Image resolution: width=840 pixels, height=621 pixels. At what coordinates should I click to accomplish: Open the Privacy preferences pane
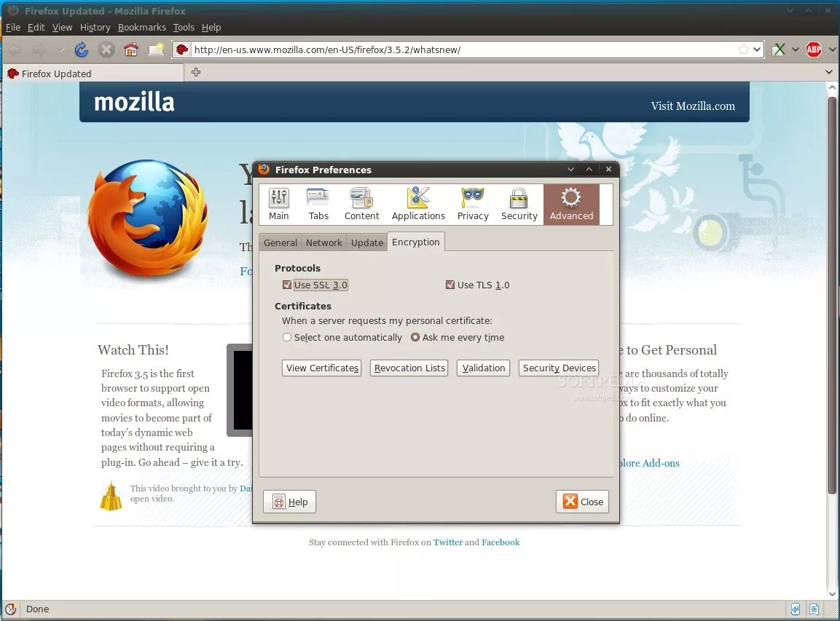473,204
